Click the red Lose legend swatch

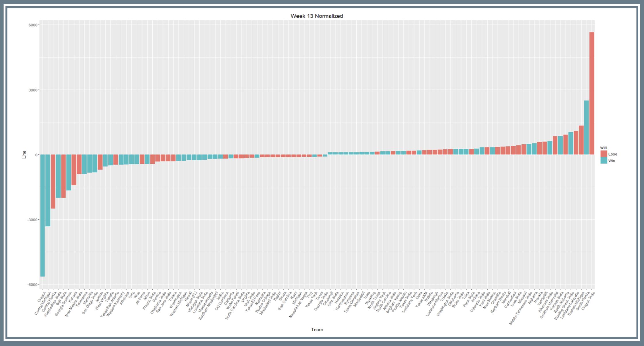(x=604, y=154)
